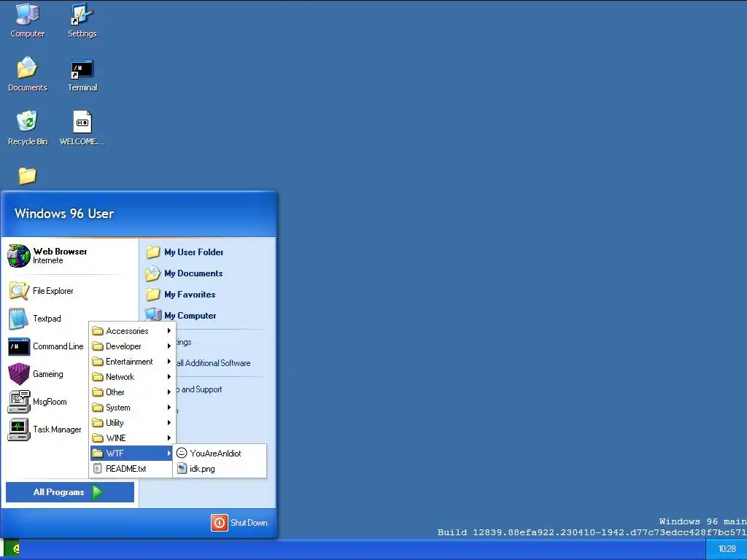Launch the Terminal desktop shortcut

click(x=82, y=75)
